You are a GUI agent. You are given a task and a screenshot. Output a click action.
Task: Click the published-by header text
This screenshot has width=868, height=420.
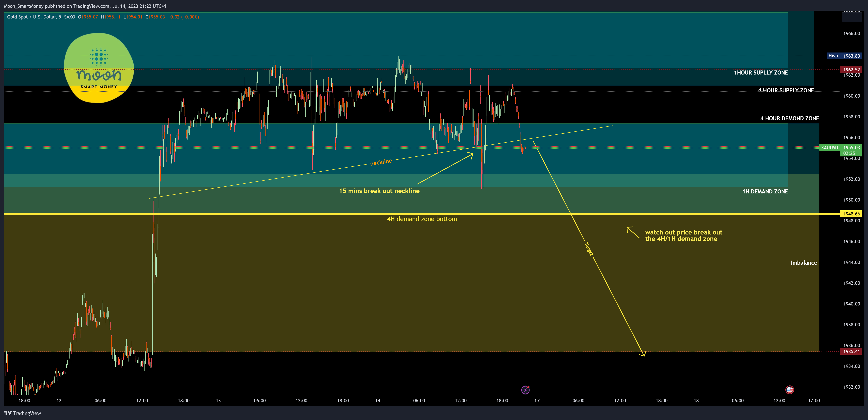tap(85, 6)
